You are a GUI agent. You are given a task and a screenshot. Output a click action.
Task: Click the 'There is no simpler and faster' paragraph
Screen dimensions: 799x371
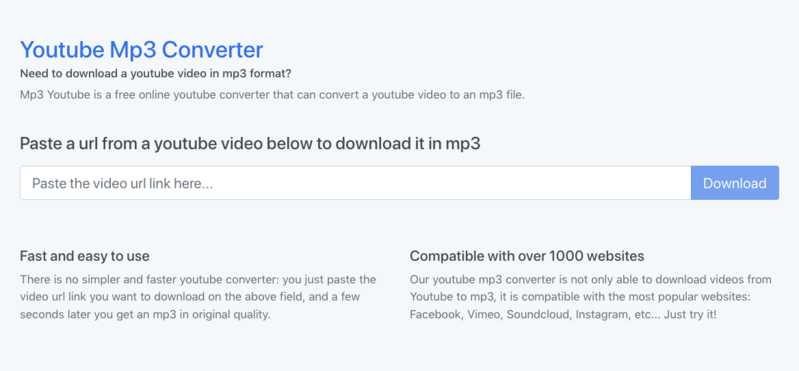click(x=198, y=297)
